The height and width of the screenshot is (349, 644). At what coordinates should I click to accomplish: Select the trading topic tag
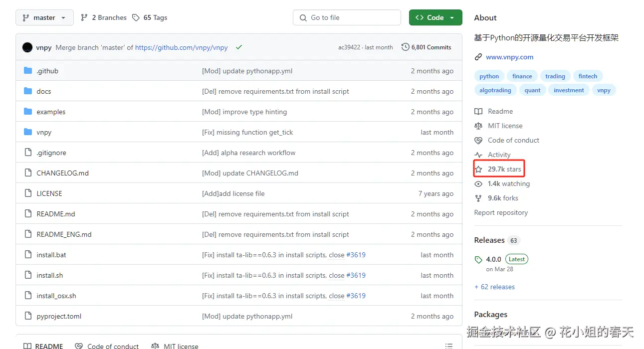555,76
